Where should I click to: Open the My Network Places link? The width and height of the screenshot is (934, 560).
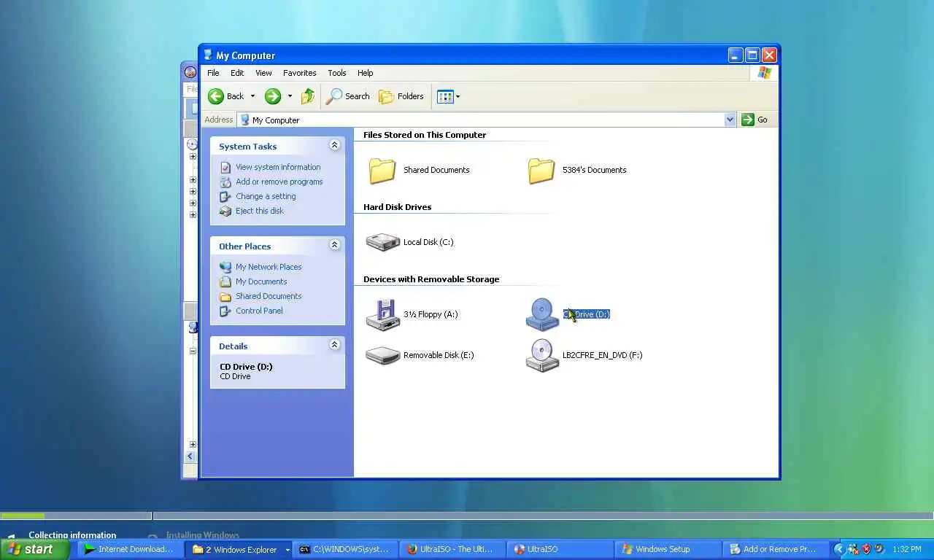click(x=269, y=267)
